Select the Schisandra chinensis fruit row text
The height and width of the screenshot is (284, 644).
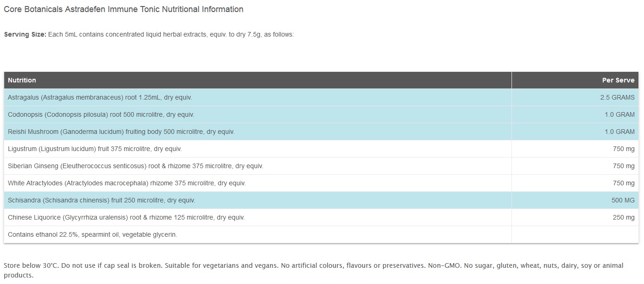(x=101, y=200)
